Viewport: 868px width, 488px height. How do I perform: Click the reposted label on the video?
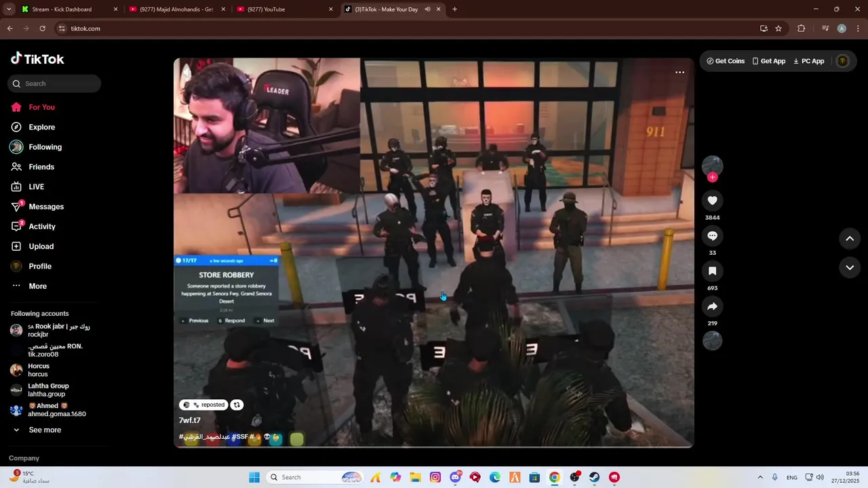click(203, 405)
